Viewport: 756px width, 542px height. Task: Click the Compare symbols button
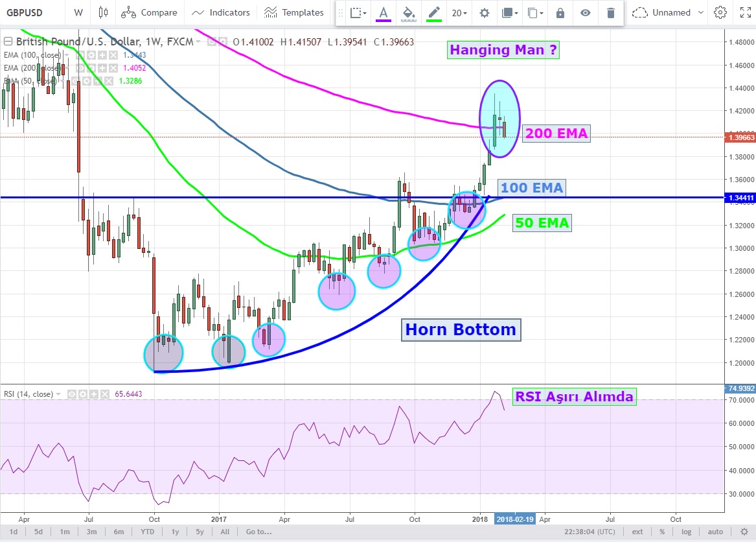[150, 12]
